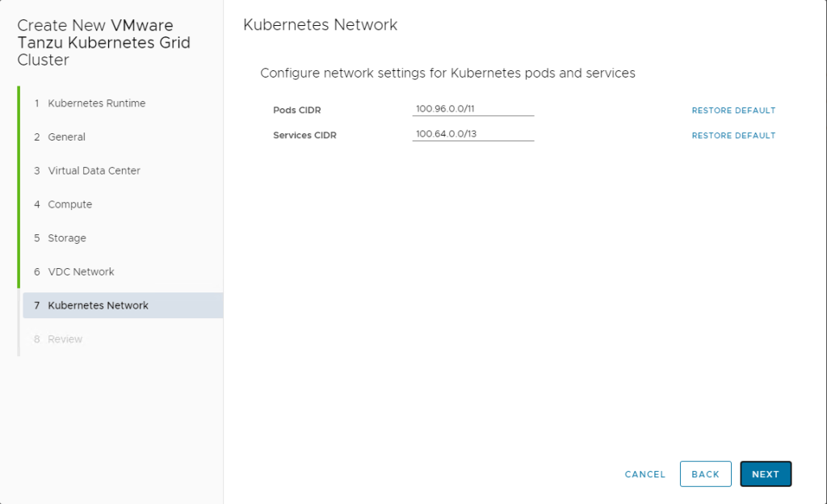
Task: Jump to Virtual Data Center step
Action: [122, 170]
